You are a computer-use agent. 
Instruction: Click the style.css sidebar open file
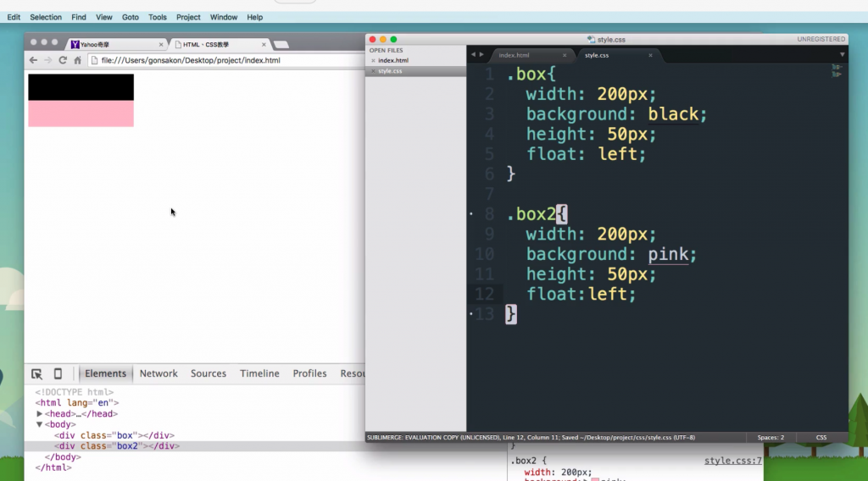tap(390, 71)
